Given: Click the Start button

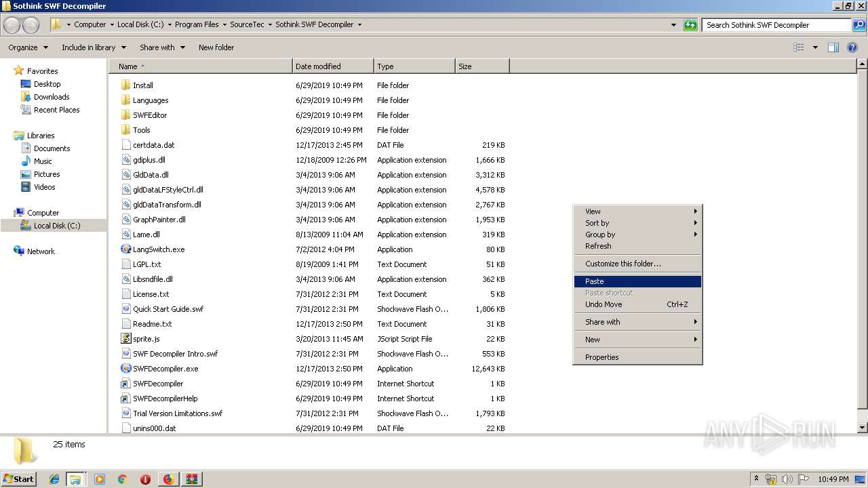Looking at the screenshot, I should coord(18,479).
